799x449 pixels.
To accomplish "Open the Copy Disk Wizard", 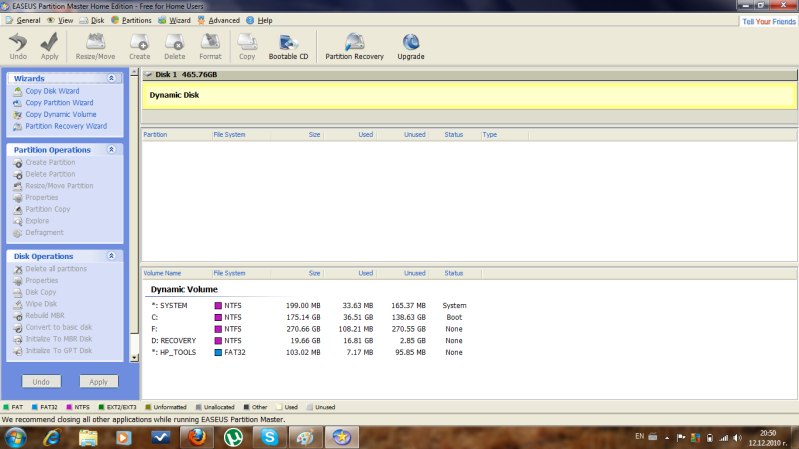I will click(52, 91).
